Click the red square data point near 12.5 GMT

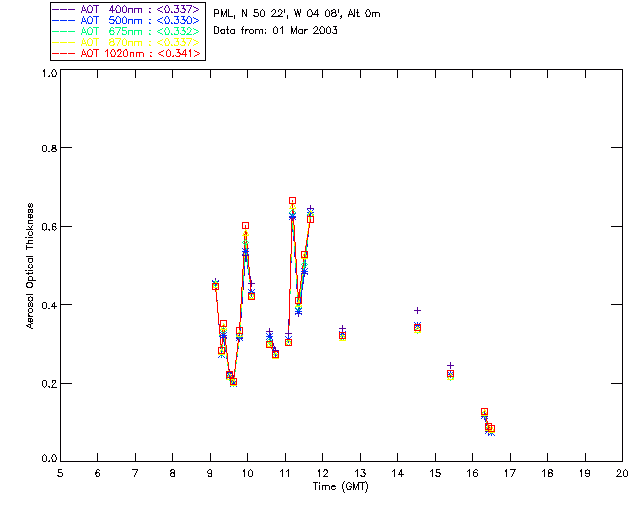[x=342, y=336]
